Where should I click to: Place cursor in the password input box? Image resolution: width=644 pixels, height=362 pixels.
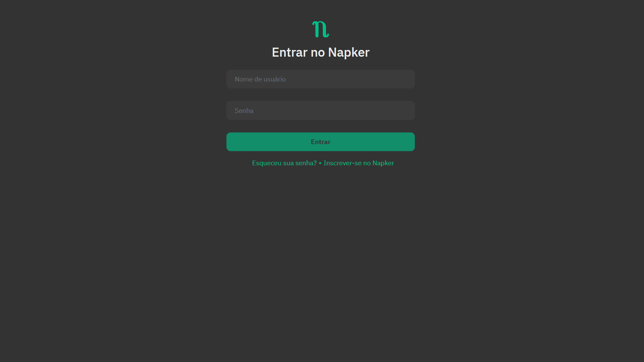tap(321, 111)
